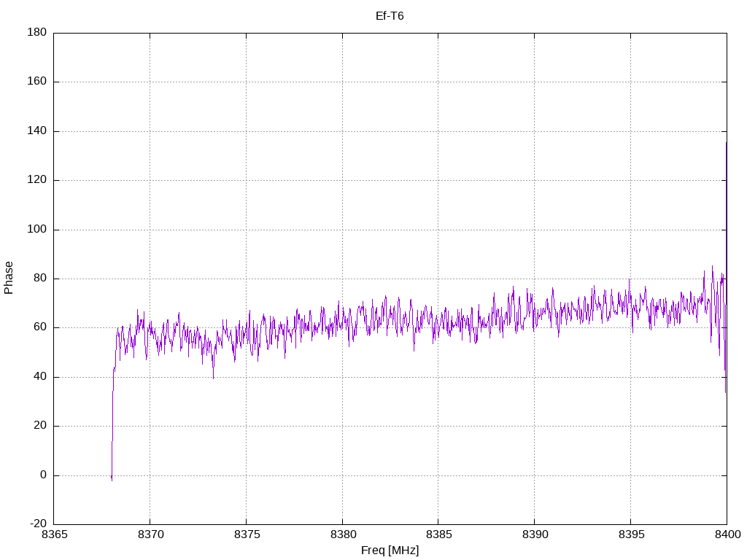Select the 8385 tick label on x-axis

click(438, 535)
